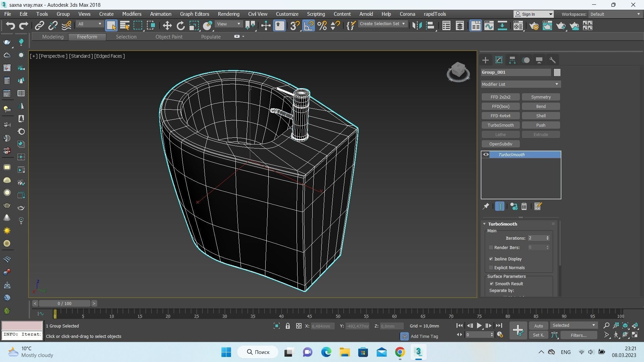Click the Undo arrow icon

(10, 26)
